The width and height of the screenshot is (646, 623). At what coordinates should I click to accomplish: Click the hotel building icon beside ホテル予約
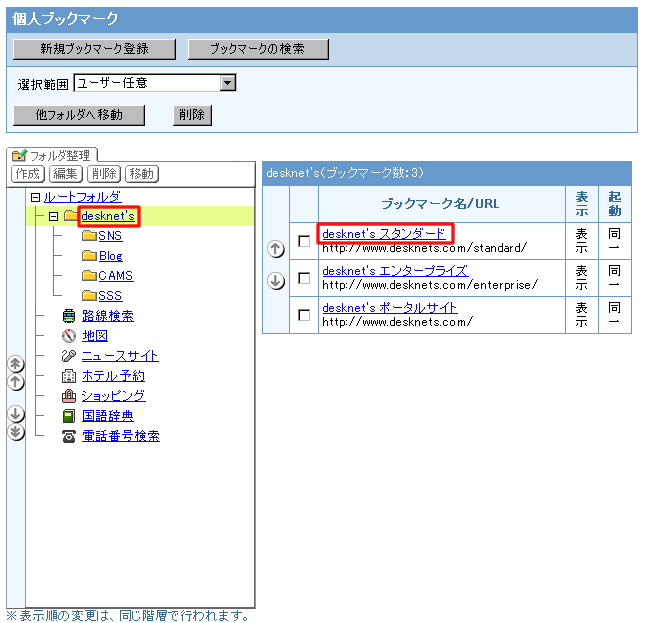[x=69, y=376]
